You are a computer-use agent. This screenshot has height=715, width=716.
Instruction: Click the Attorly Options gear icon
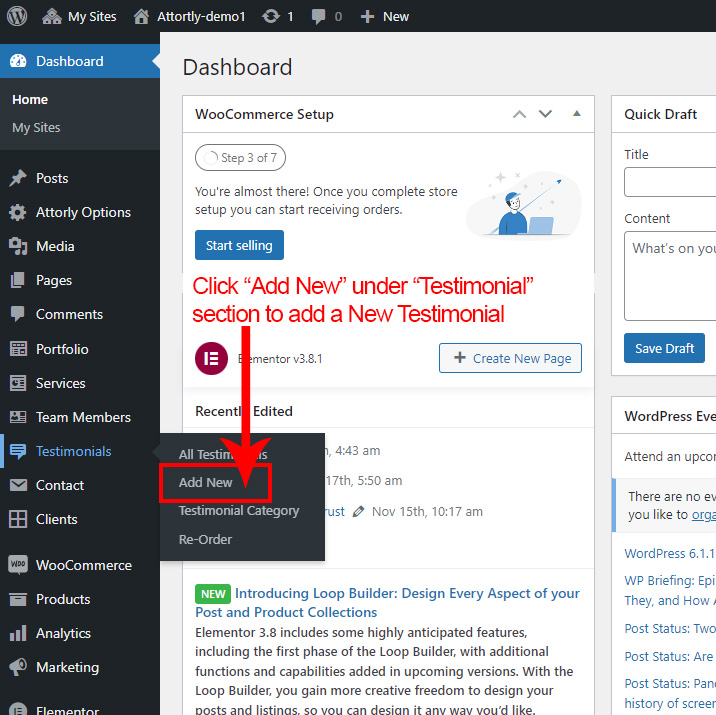(x=18, y=212)
